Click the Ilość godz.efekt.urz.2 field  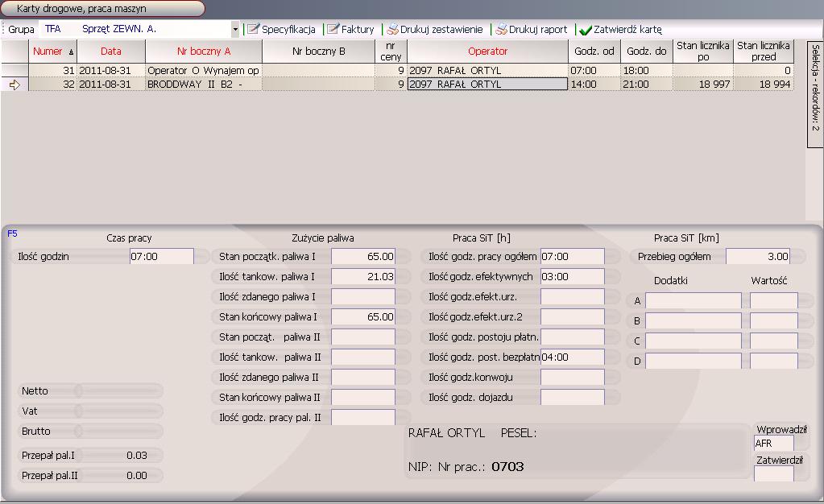coord(572,317)
